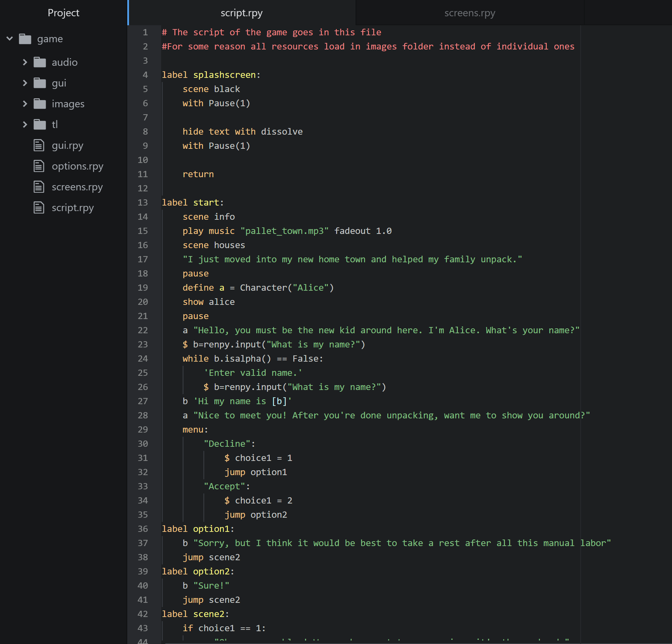Viewport: 672px width, 644px height.
Task: Click line number 29 in gutter
Action: [x=143, y=429]
